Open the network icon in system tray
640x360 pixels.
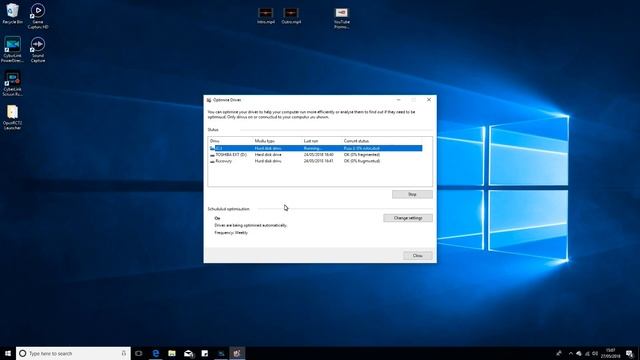587,353
